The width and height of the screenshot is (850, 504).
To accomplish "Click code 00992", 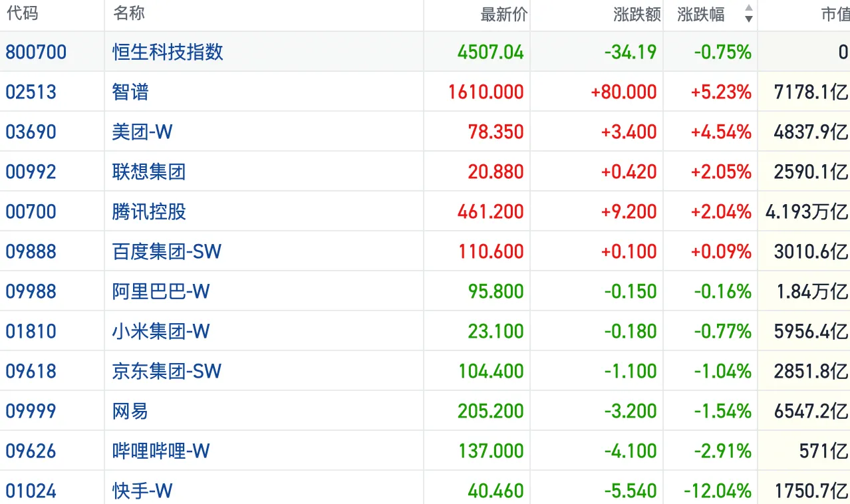I will [x=31, y=172].
